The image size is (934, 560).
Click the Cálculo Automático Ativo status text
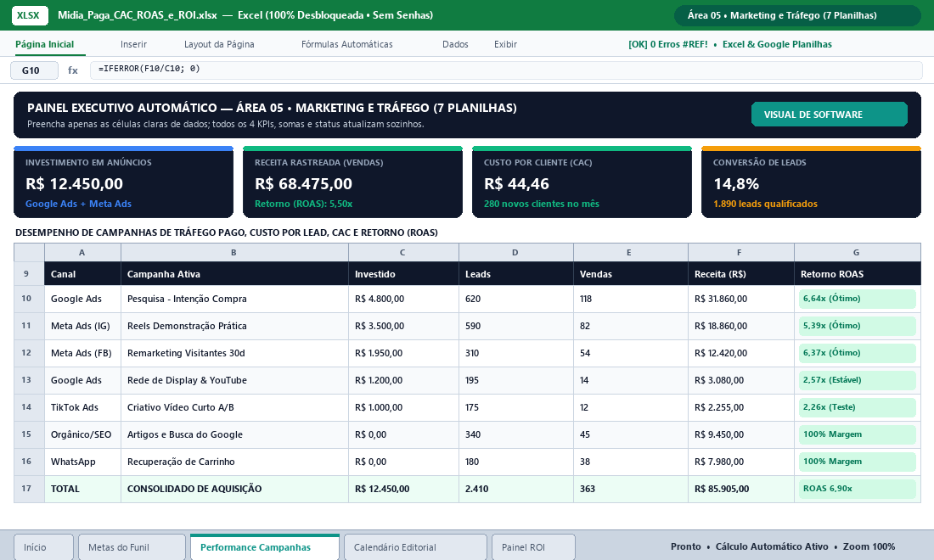[x=772, y=546]
